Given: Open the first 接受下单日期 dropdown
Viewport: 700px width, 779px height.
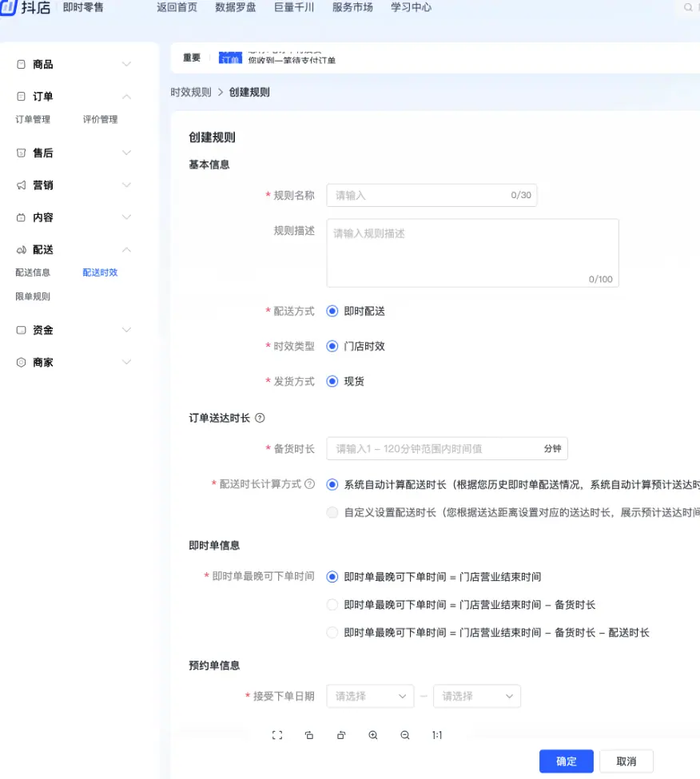Looking at the screenshot, I should click(370, 696).
